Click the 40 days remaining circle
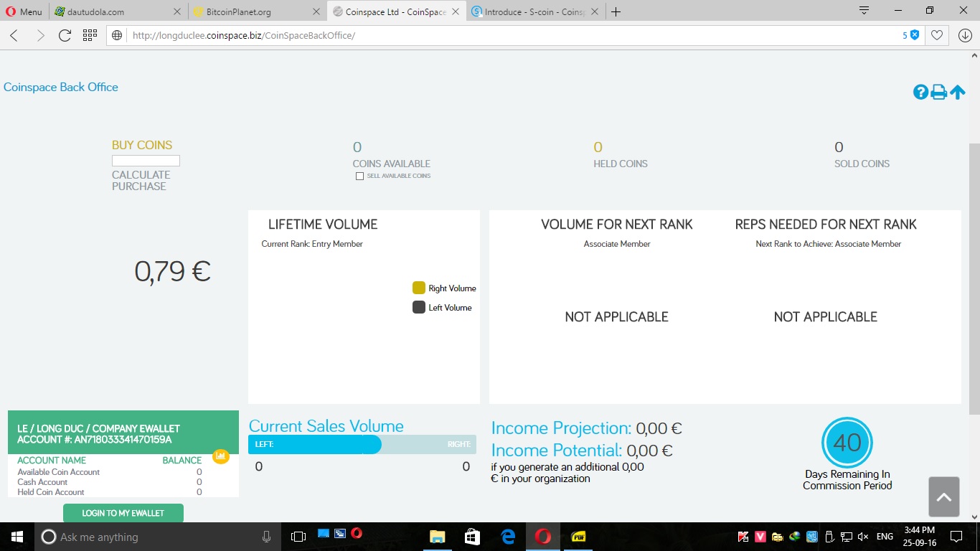Image resolution: width=980 pixels, height=551 pixels. 847,442
